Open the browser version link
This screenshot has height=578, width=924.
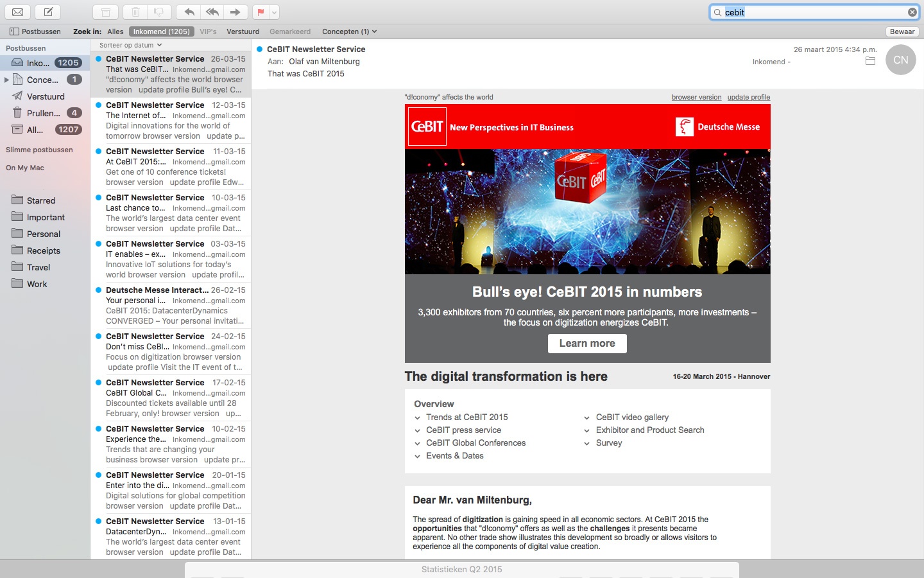pos(696,98)
